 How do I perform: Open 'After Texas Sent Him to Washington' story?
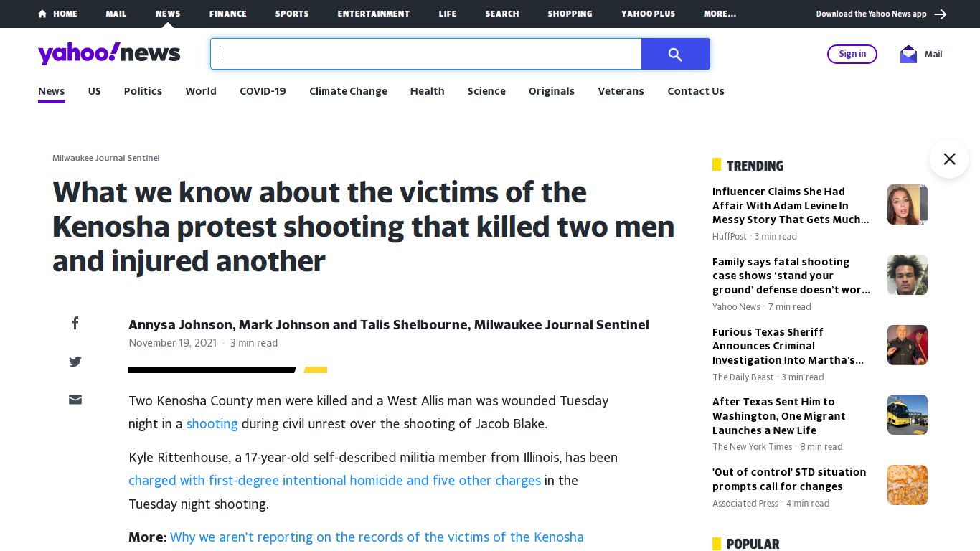point(779,416)
